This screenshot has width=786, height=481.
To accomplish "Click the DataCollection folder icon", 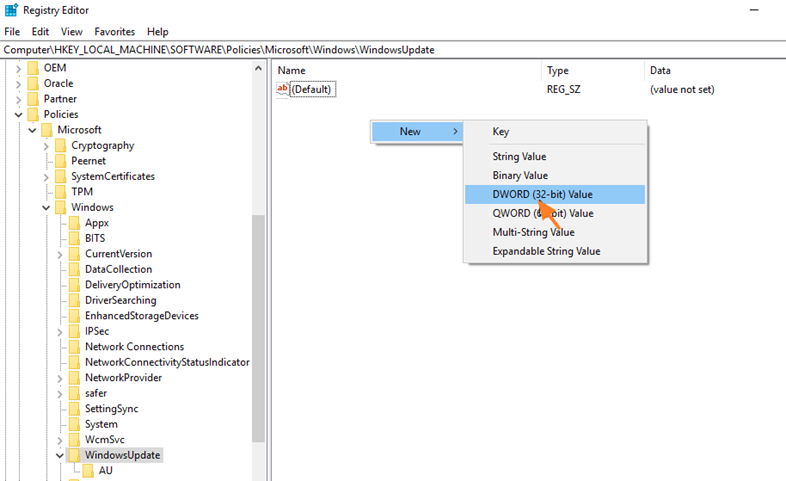I will [75, 270].
